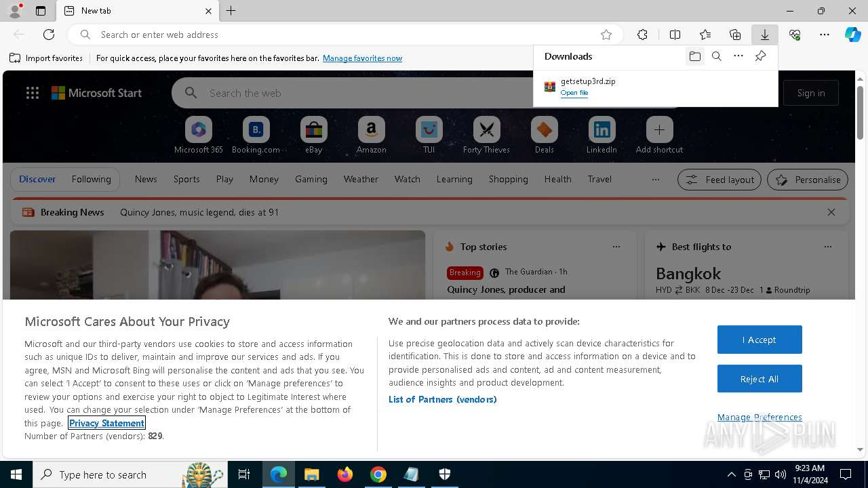Open the Feed layout options
Viewport: 868px width, 488px height.
(x=719, y=180)
